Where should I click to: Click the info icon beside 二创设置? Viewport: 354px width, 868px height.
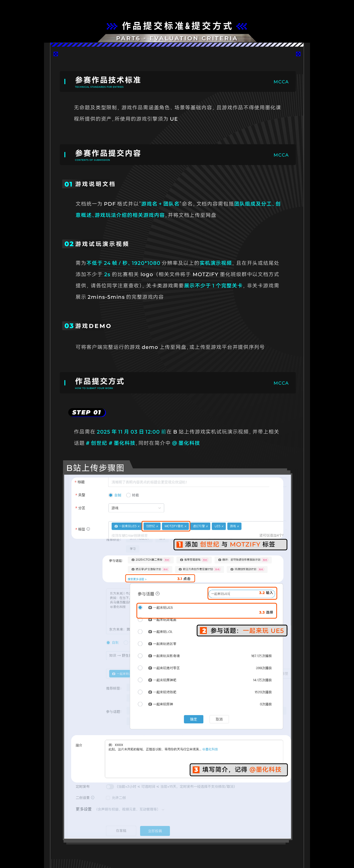pyautogui.click(x=93, y=798)
